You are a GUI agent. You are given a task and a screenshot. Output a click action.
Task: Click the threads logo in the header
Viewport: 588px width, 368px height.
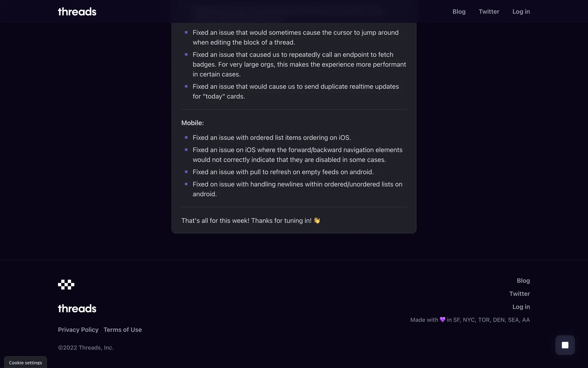(77, 12)
